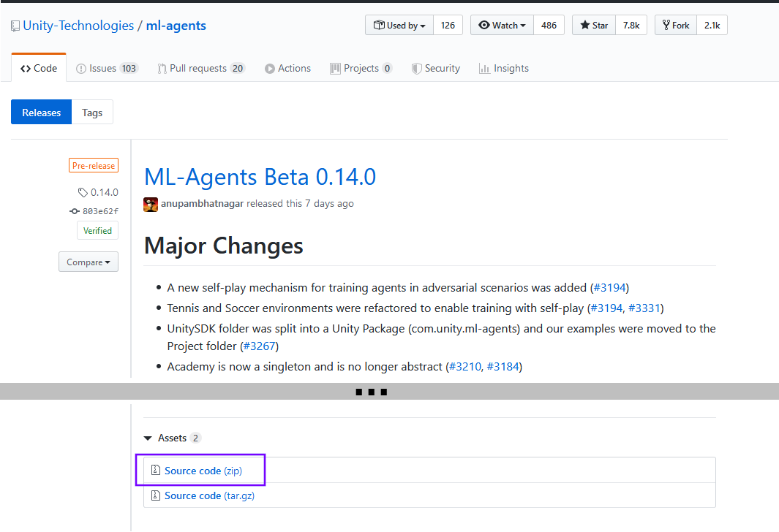Image resolution: width=779 pixels, height=532 pixels.
Task: Open the #3331 link
Action: (x=644, y=308)
